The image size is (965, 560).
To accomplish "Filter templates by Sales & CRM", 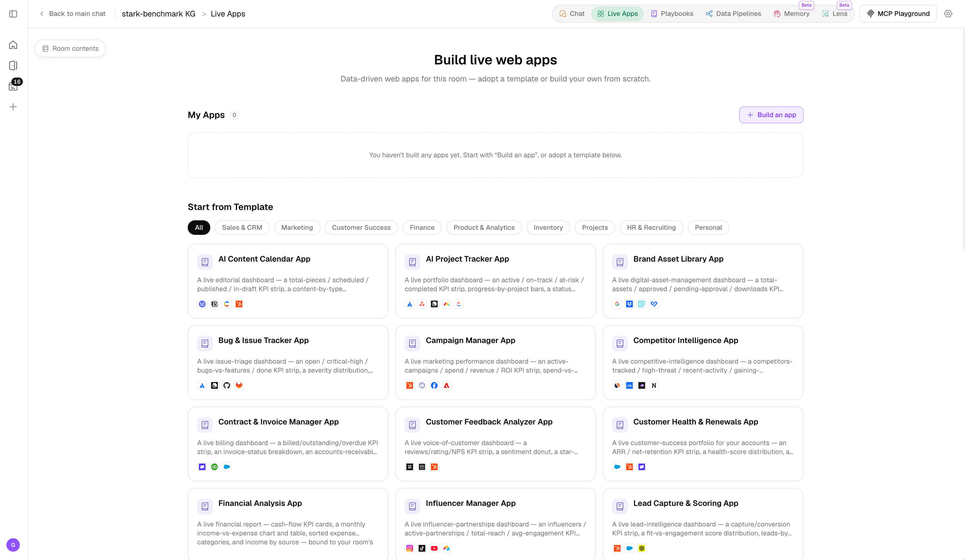I will (x=242, y=228).
